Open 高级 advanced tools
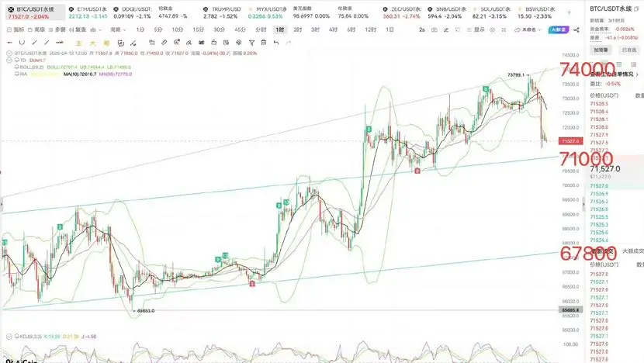Viewport: 644px width, 363px height. [36, 29]
